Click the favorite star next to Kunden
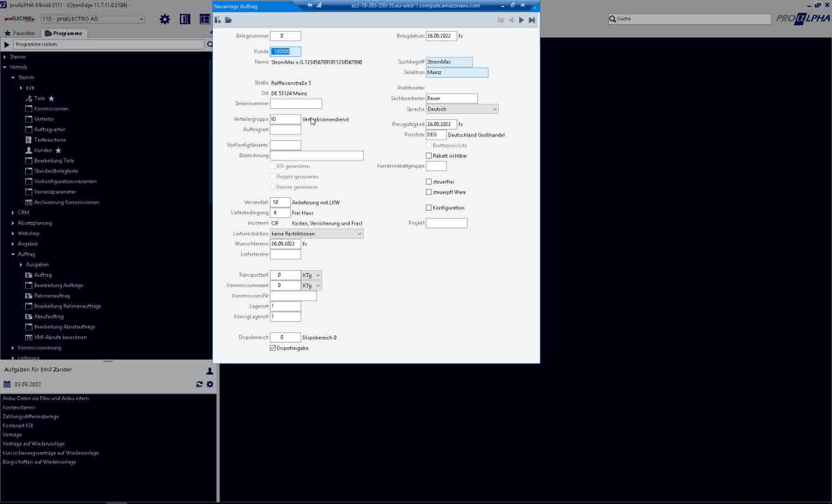The width and height of the screenshot is (832, 504). tap(58, 150)
